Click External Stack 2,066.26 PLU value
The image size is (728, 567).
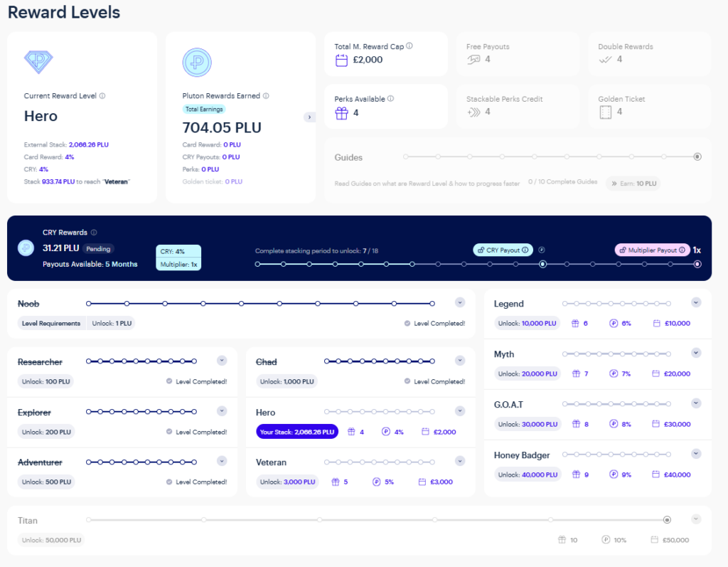pyautogui.click(x=89, y=144)
